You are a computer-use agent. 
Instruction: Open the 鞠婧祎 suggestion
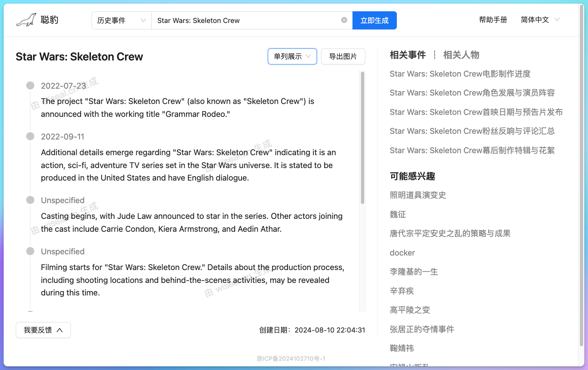point(402,348)
